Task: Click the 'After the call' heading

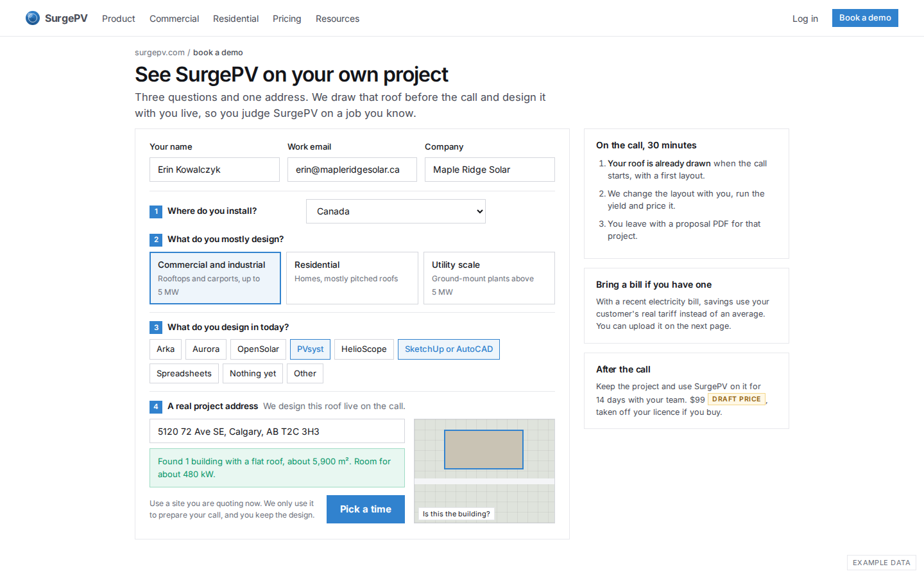Action: [623, 369]
